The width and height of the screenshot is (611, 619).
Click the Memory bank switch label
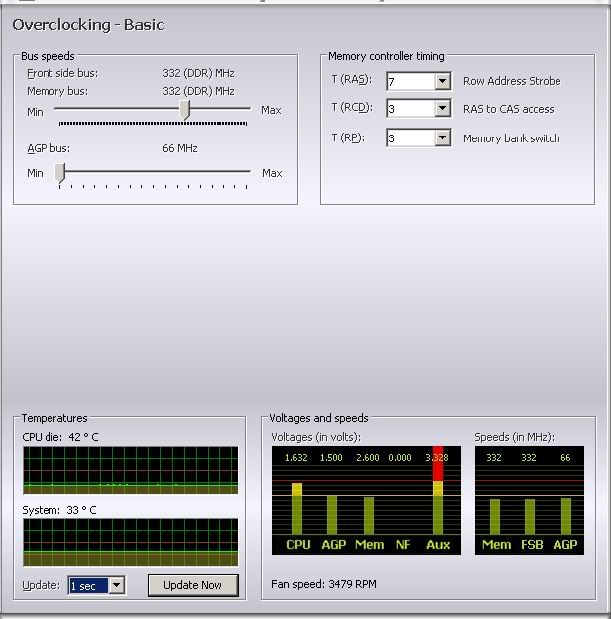tap(511, 139)
